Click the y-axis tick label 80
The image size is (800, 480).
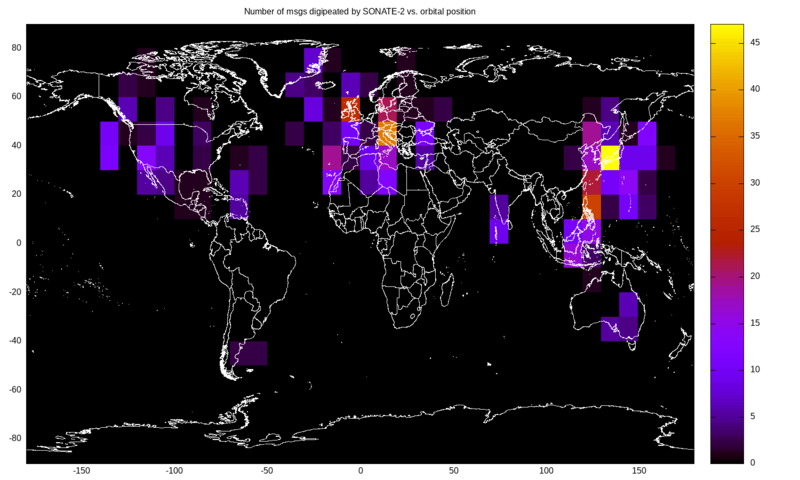pos(15,47)
